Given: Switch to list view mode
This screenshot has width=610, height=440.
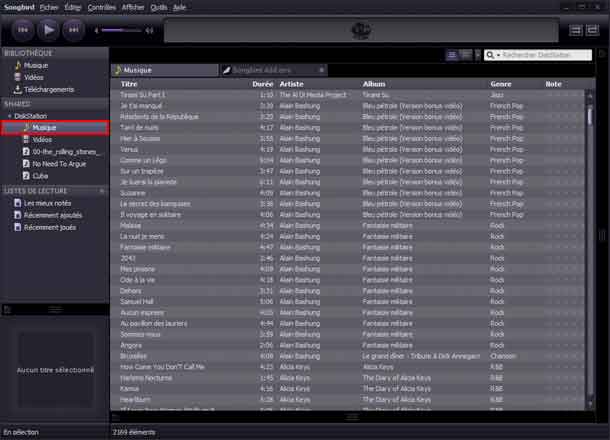Looking at the screenshot, I should click(x=452, y=55).
